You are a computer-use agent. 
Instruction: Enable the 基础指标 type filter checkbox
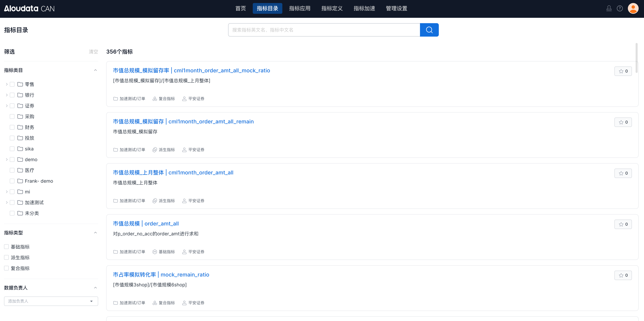click(x=7, y=247)
